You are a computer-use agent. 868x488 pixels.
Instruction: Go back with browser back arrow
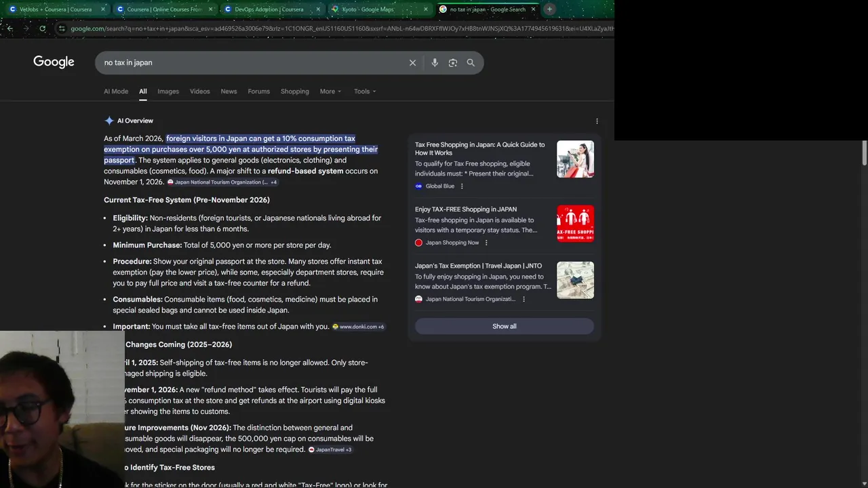9,28
